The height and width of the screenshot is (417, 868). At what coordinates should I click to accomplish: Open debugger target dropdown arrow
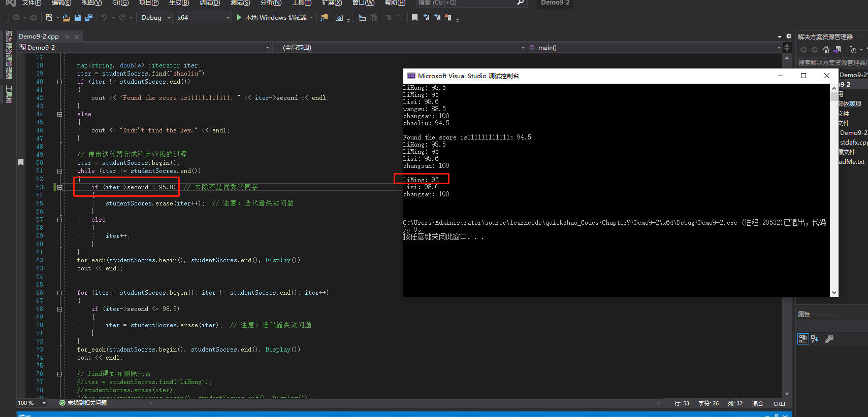pos(311,18)
